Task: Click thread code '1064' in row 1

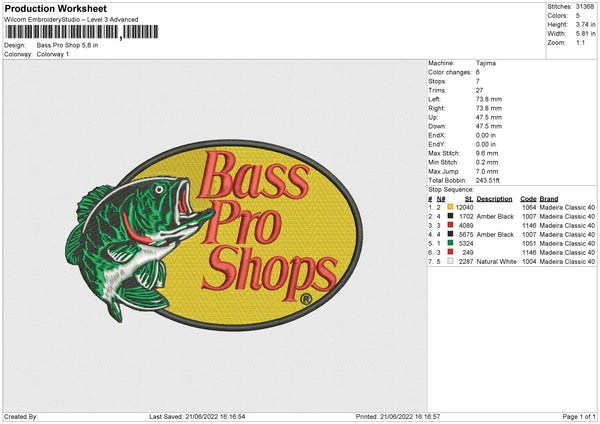Action: tap(529, 207)
